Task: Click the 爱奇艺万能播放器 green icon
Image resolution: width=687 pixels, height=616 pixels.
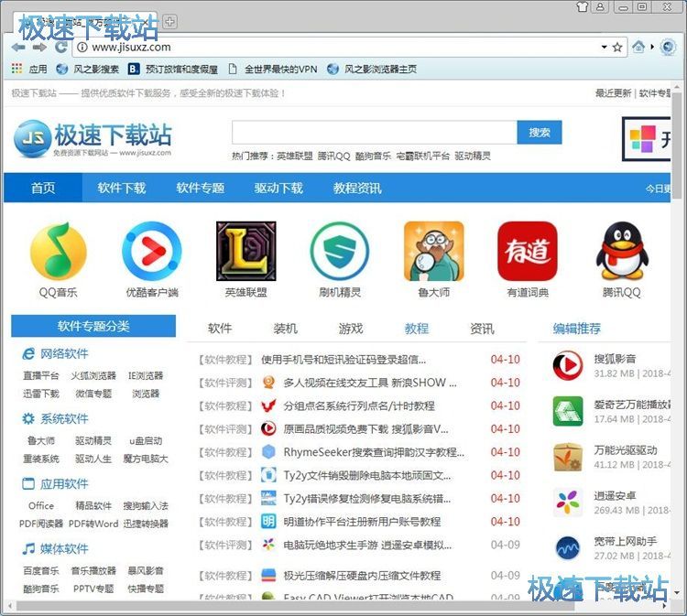Action: [x=568, y=411]
